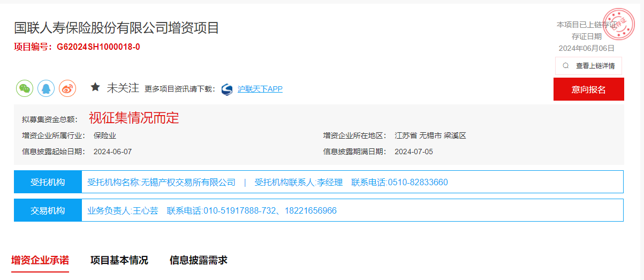The width and height of the screenshot is (644, 280).
Task: Click the magnifier icon beside 查看上链详情
Action: [x=566, y=66]
